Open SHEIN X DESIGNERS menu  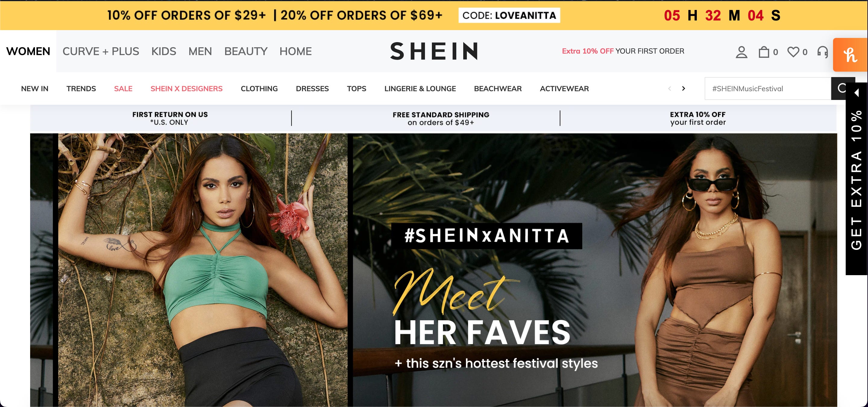186,89
